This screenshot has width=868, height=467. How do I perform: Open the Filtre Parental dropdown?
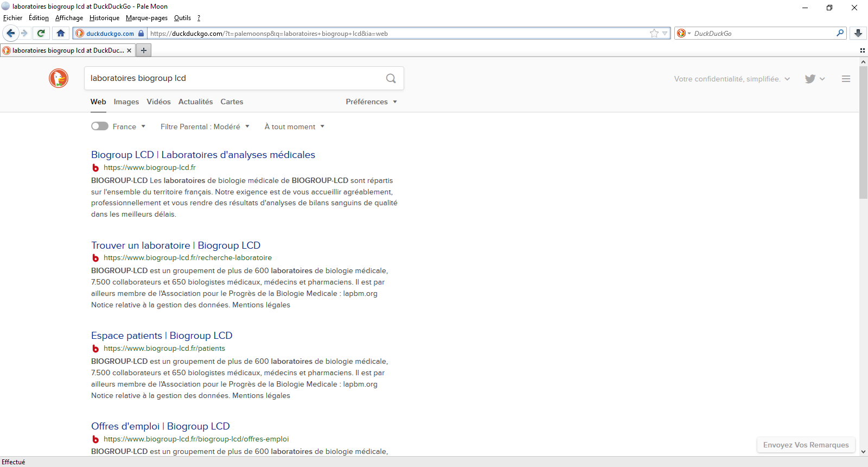pos(205,127)
